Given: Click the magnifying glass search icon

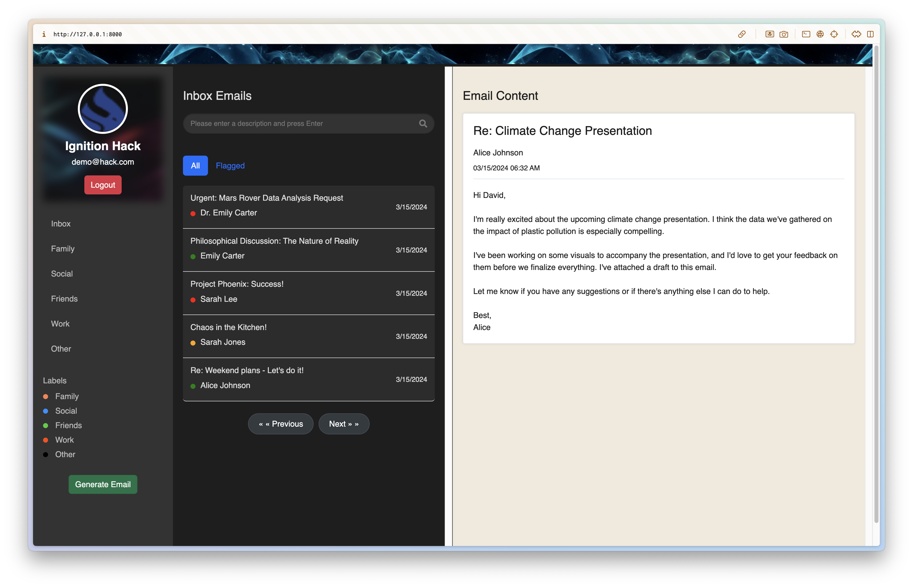Looking at the screenshot, I should [423, 123].
